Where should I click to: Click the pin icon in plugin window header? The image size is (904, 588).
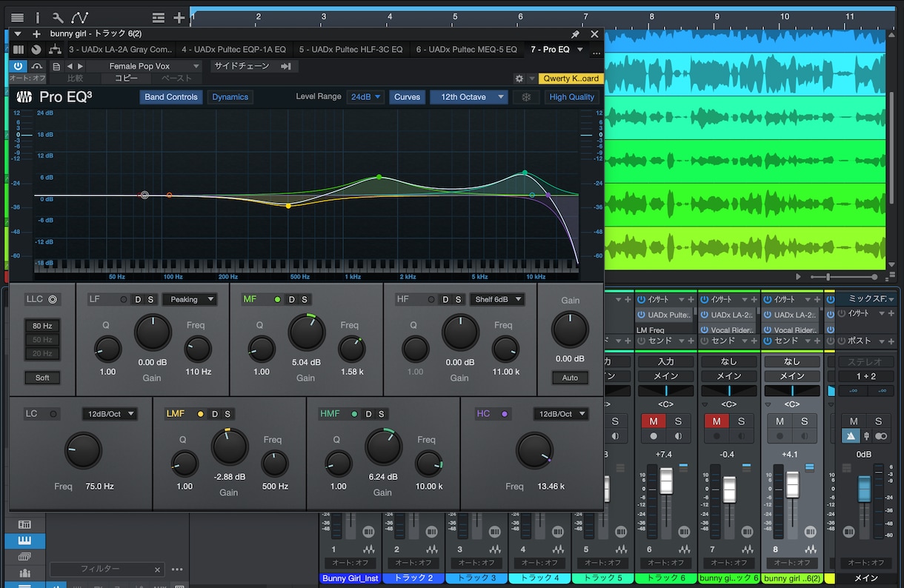575,34
